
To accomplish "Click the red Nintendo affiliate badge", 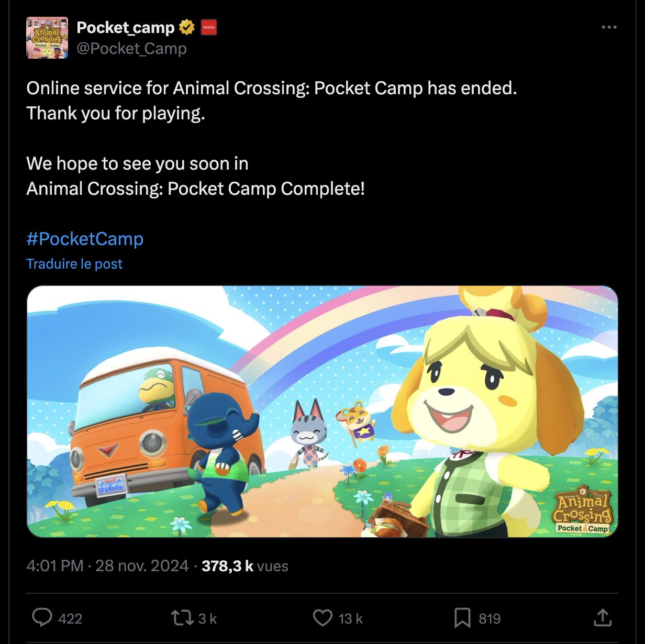I will point(209,27).
